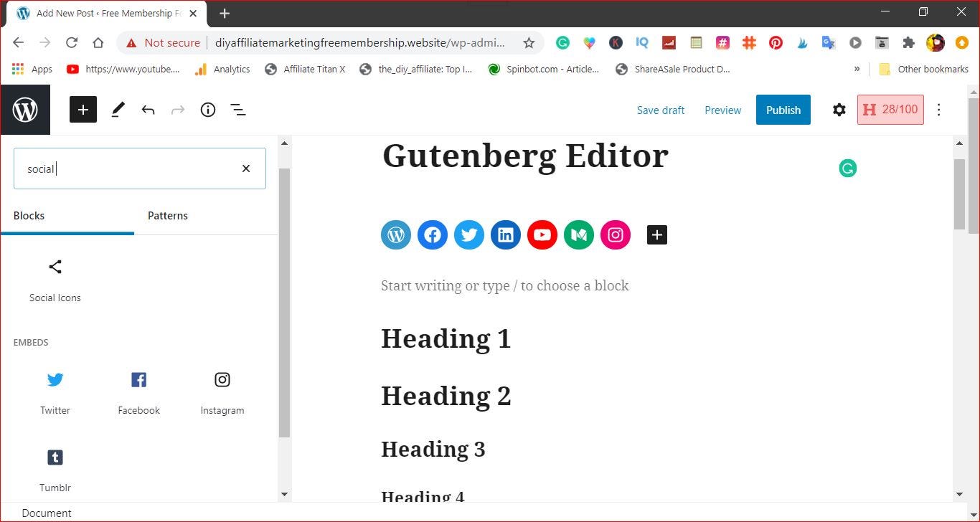Open the Apps bookmarks shortcut
Image resolution: width=980 pixels, height=522 pixels.
[x=32, y=70]
